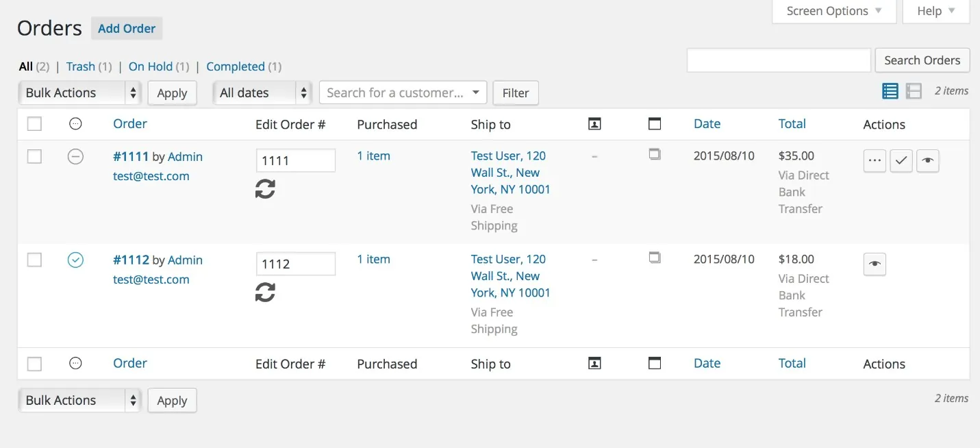Click the refresh order number icon for order #1111

click(265, 188)
